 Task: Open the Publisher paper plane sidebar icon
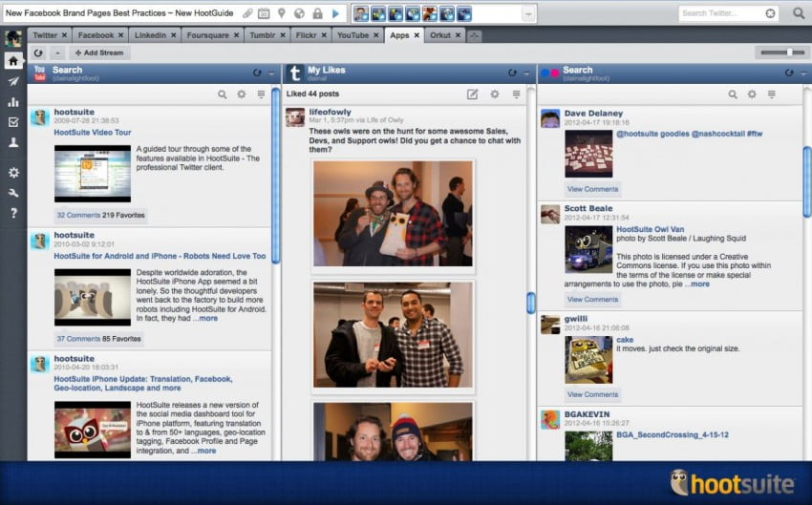point(13,81)
